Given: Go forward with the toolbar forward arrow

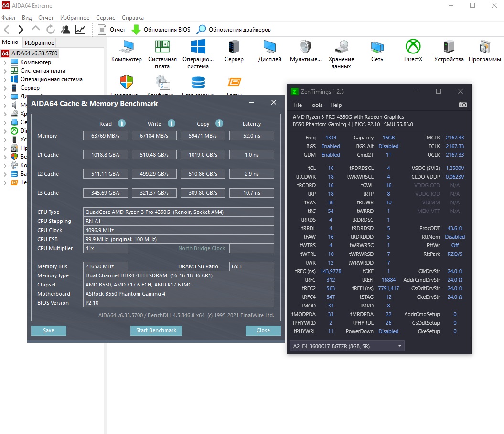Looking at the screenshot, I should [21, 30].
